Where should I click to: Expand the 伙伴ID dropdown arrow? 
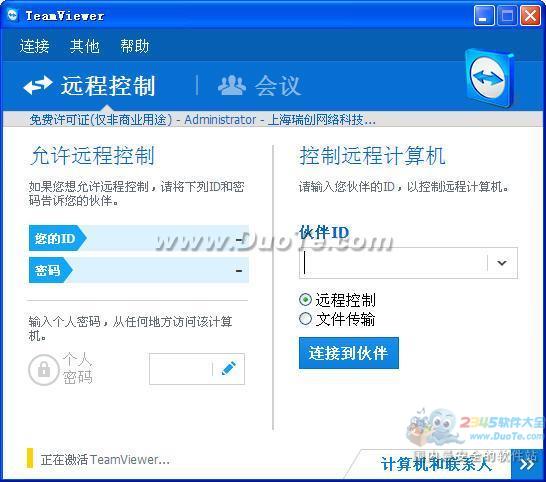pos(502,263)
